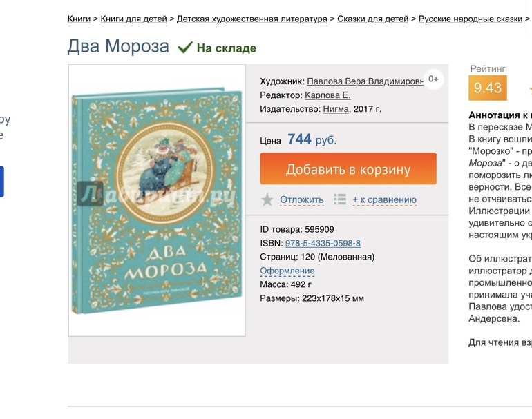
Task: Open Детская художественная литература breadcrumb
Action: [x=251, y=19]
